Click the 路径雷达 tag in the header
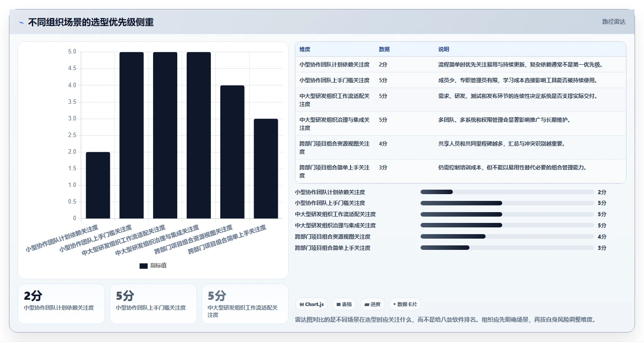The height and width of the screenshot is (342, 644). pyautogui.click(x=613, y=22)
